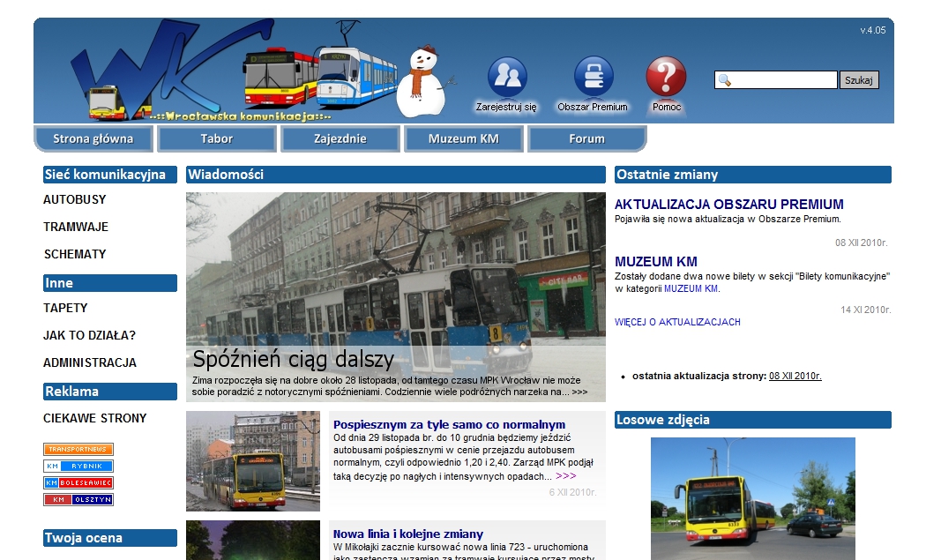Open JAK TO DZIAŁA? link
This screenshot has width=926, height=560.
coord(89,335)
